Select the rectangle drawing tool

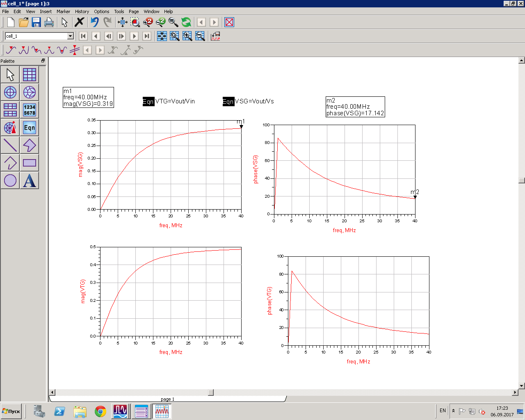30,163
